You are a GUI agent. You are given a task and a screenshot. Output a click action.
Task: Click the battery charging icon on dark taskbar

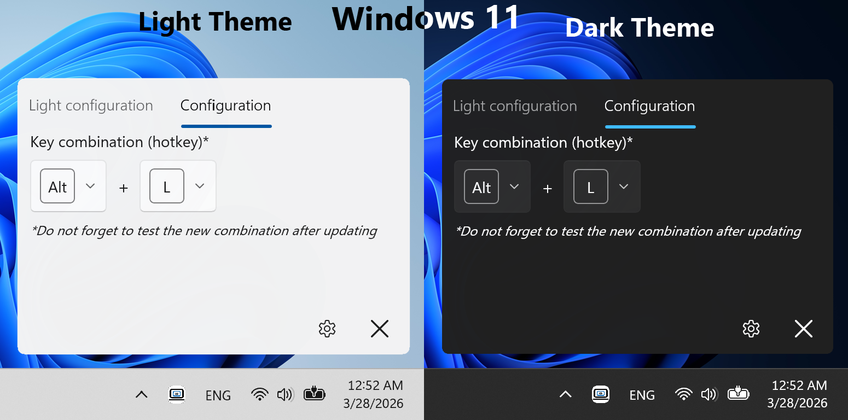(739, 394)
